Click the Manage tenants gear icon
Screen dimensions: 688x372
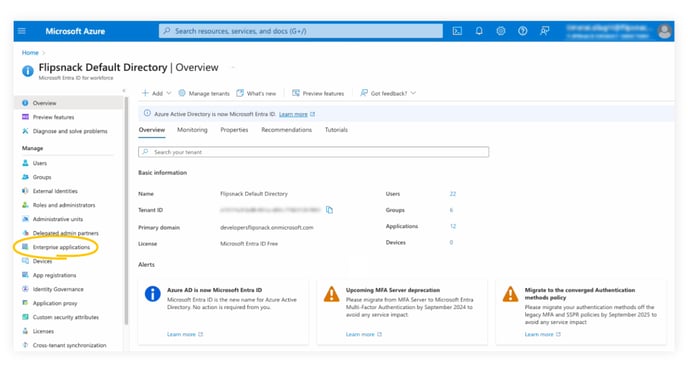pos(182,93)
